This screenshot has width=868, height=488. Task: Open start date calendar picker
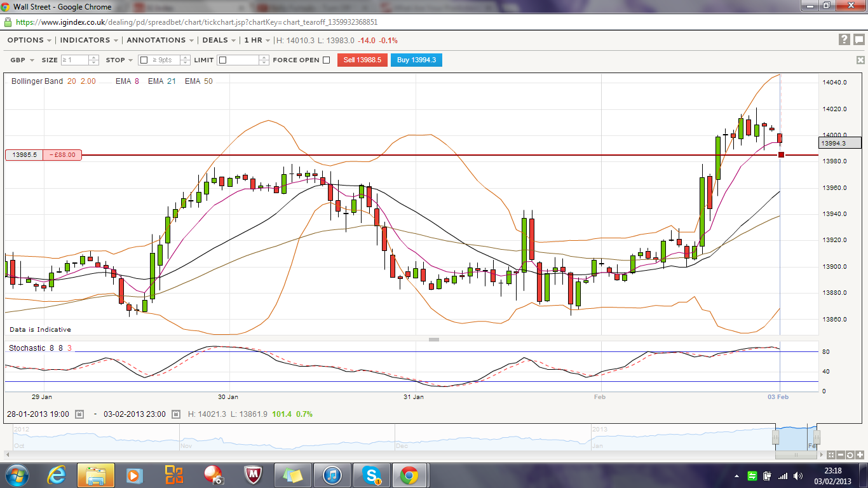click(79, 414)
